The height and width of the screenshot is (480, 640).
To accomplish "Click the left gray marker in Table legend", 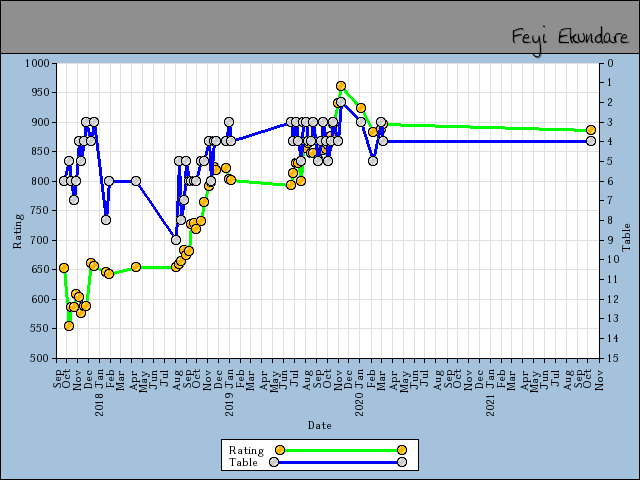I will 274,462.
